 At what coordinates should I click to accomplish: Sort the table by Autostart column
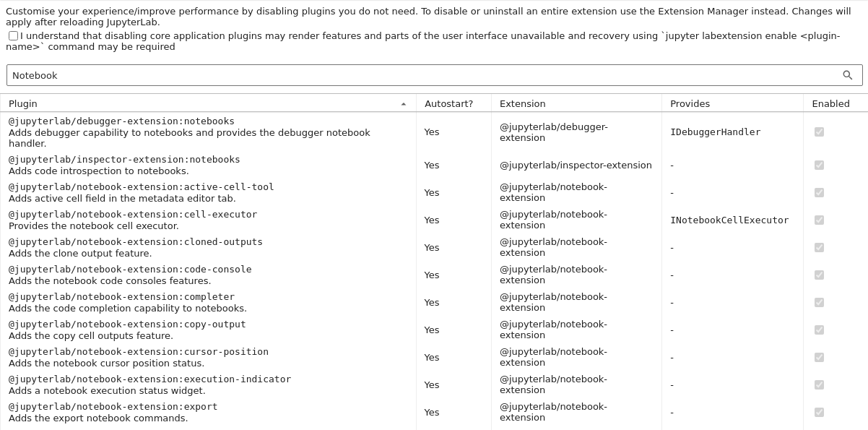[x=448, y=103]
